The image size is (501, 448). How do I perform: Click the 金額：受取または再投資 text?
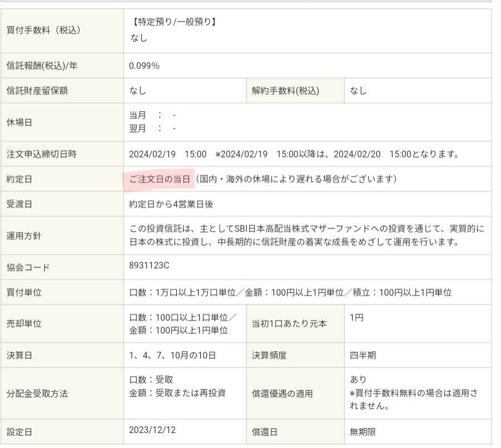(177, 393)
